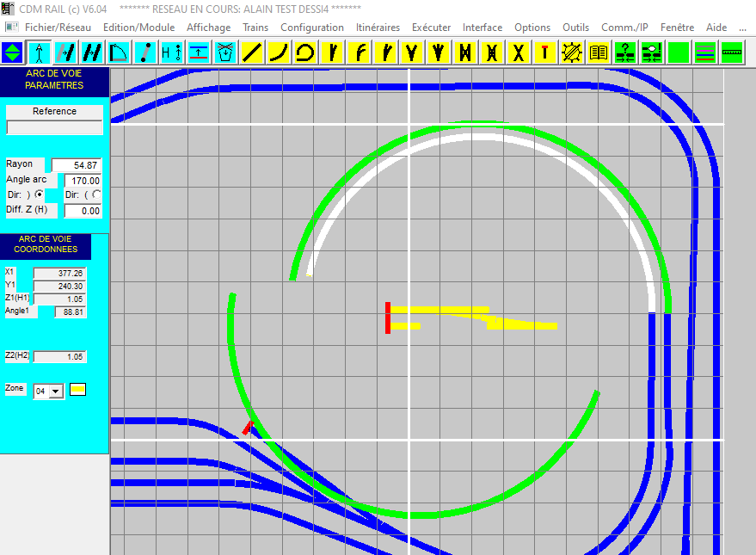Viewport: 756px width, 555px height.
Task: Select the 'Dir: )' radio button
Action: point(39,194)
